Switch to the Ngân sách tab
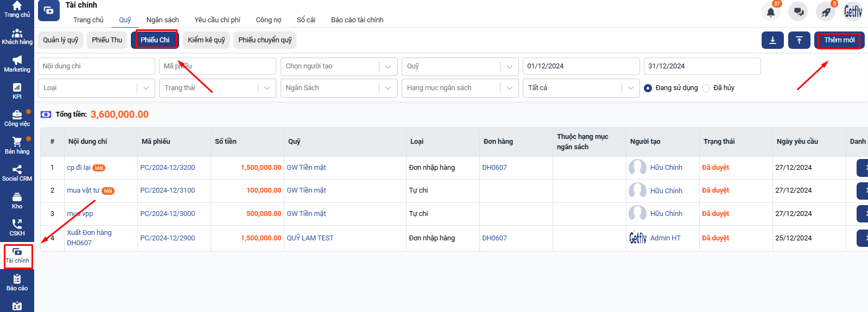 pos(162,20)
